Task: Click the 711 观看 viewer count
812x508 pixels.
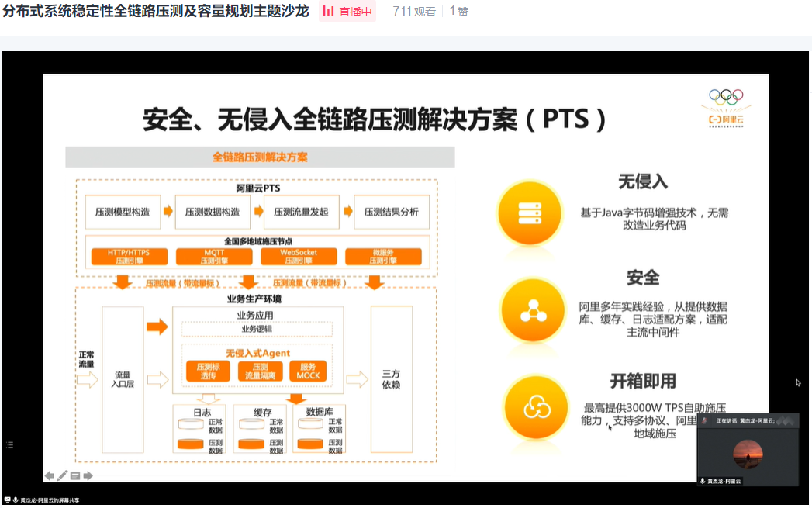Action: (x=414, y=12)
